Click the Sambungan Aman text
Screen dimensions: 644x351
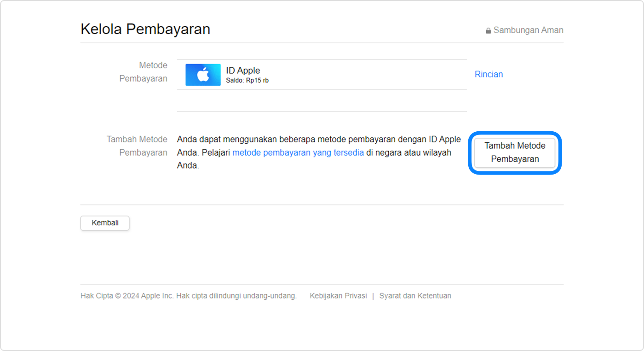coord(528,30)
